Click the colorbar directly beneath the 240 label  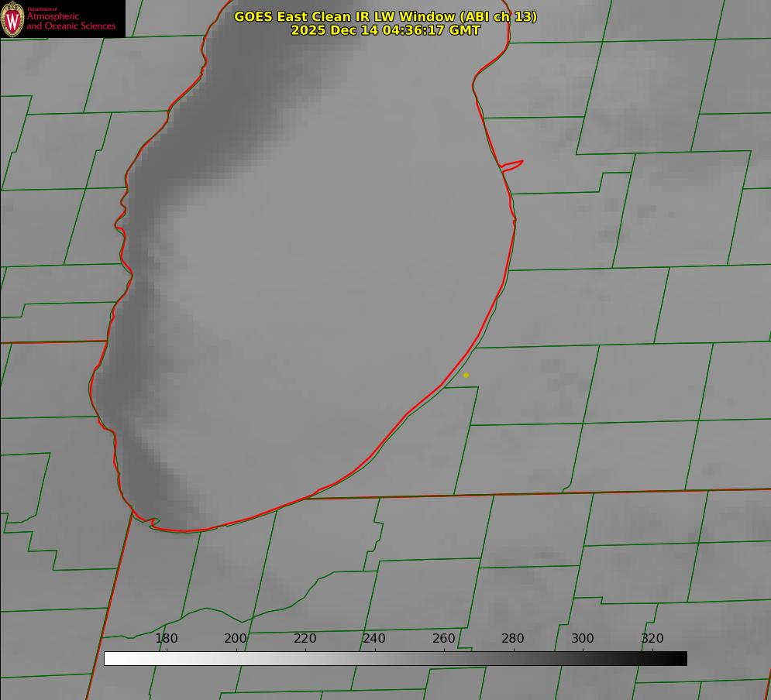[374, 658]
